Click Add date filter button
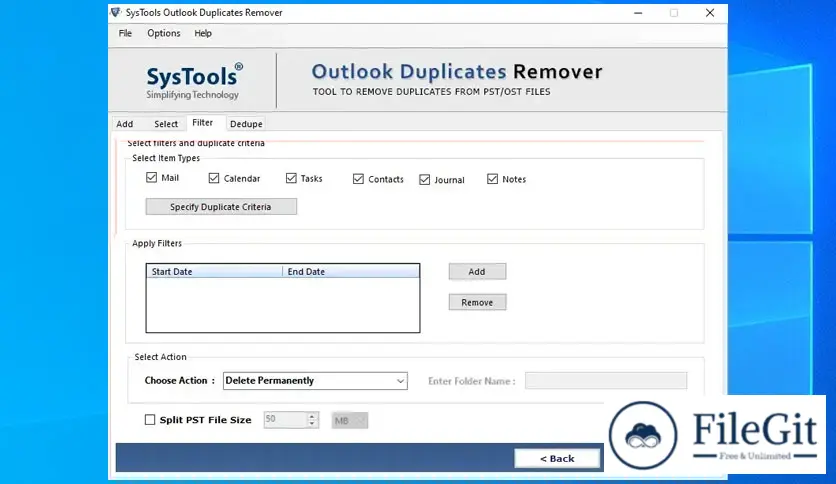This screenshot has height=484, width=836. click(x=477, y=271)
